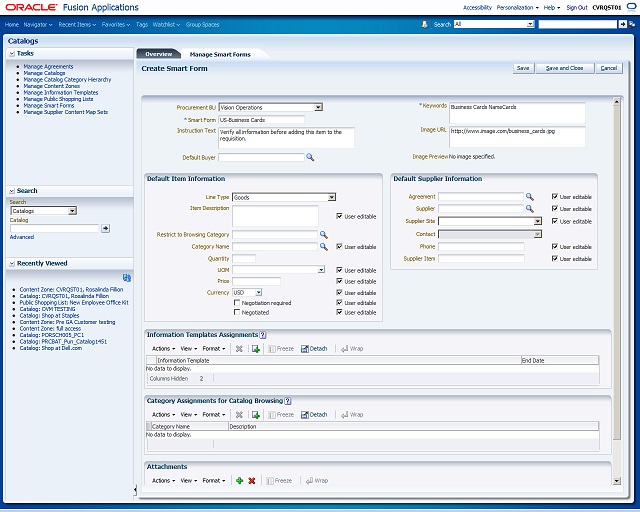
Task: Click the icon right of the global search arrow
Action: coord(632,24)
